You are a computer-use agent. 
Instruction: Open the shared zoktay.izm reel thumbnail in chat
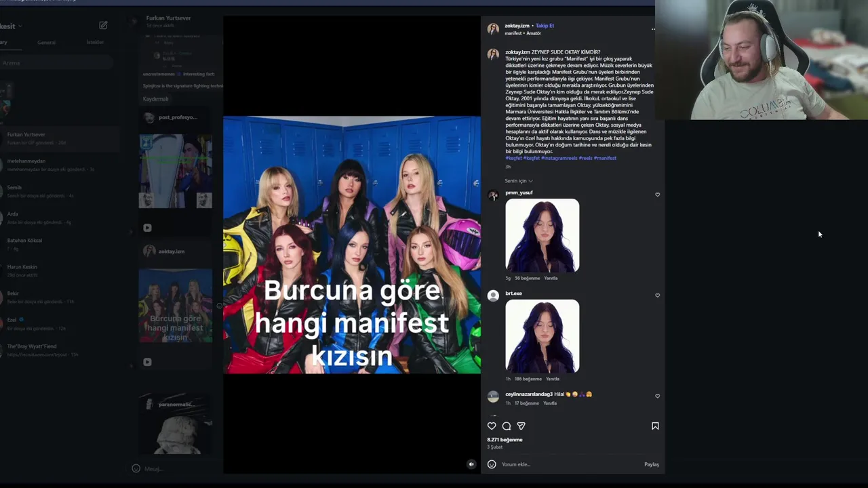[176, 306]
